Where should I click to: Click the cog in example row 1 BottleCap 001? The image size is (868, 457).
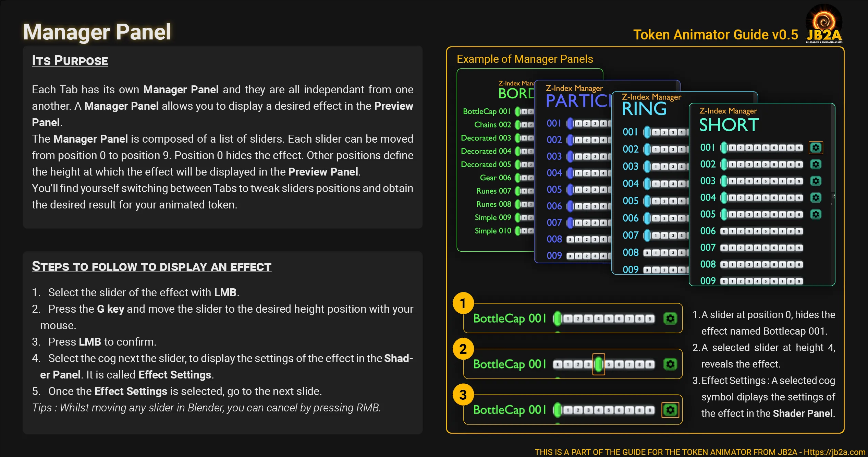670,319
